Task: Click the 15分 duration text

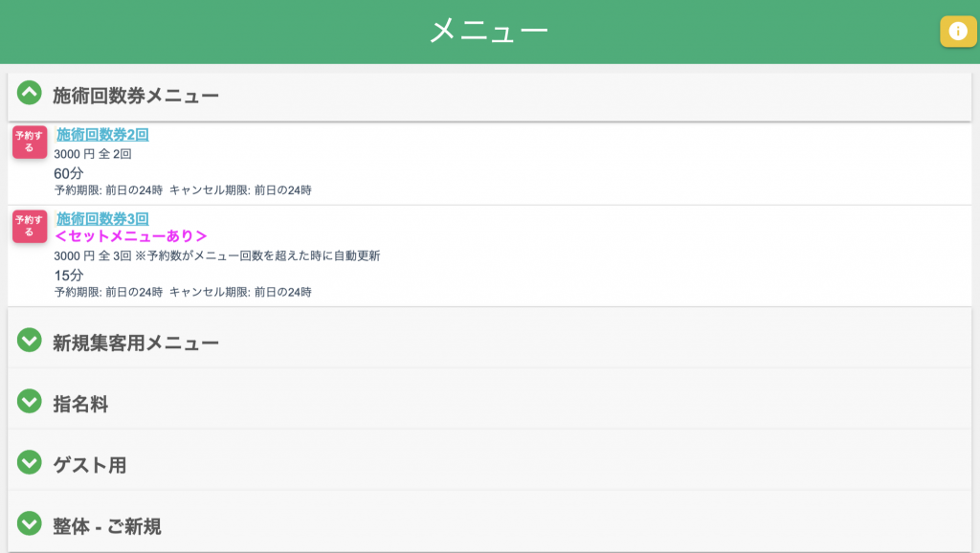Action: click(69, 275)
